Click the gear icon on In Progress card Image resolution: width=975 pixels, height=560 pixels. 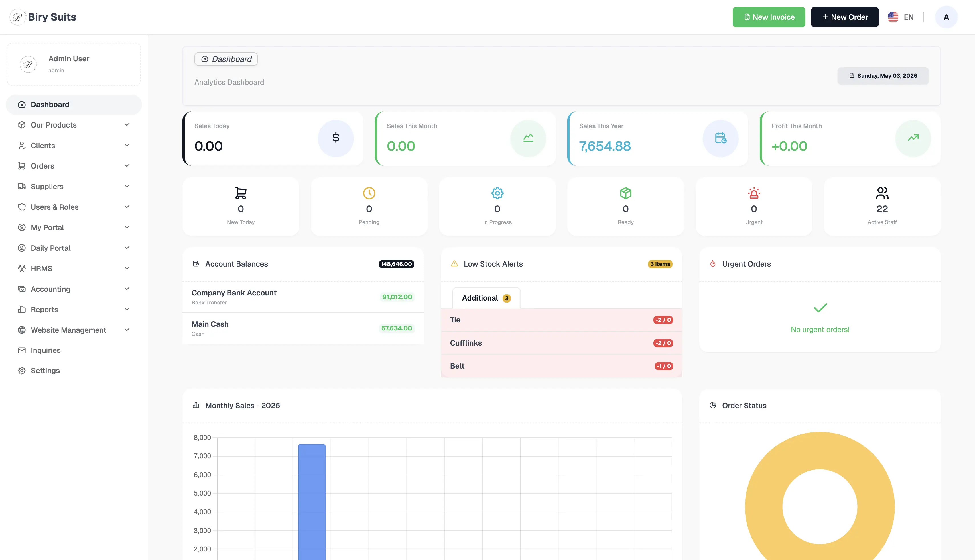click(497, 193)
